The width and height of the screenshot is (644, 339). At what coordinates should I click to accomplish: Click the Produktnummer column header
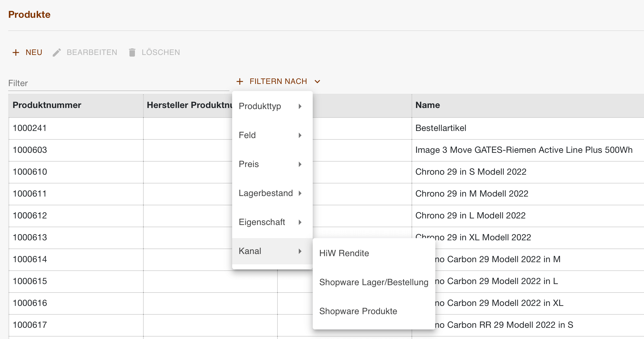tap(47, 105)
